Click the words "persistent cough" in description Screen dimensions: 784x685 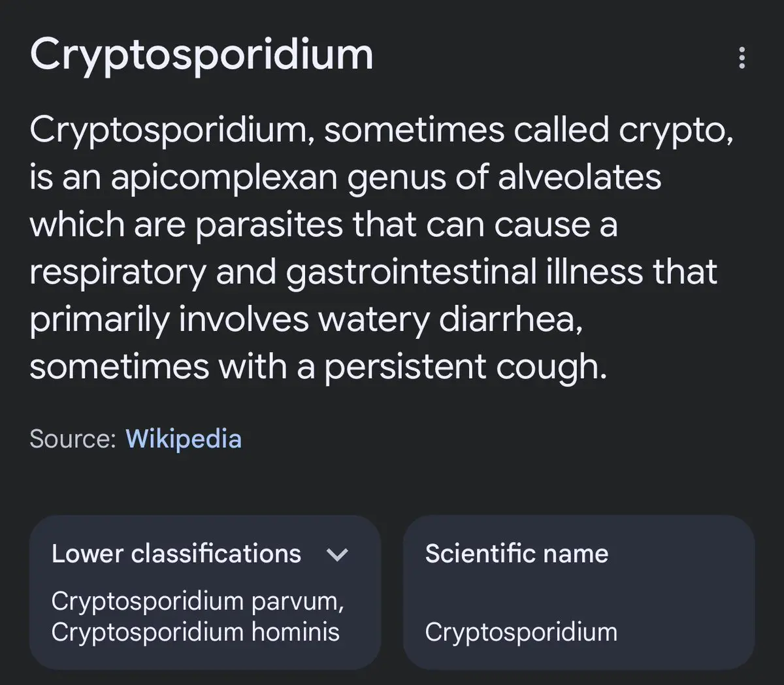tap(466, 367)
